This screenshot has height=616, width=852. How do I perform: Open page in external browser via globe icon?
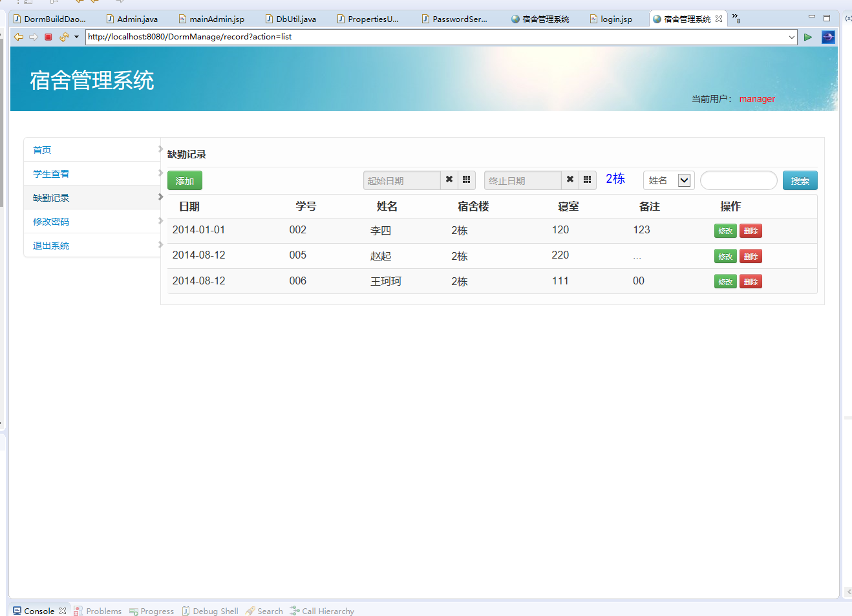point(828,37)
